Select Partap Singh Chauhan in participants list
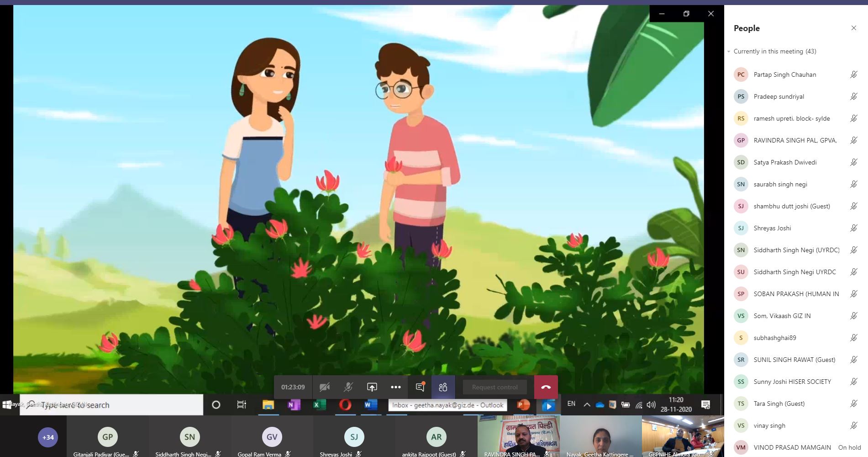Screen dimensions: 868x457 [x=784, y=74]
